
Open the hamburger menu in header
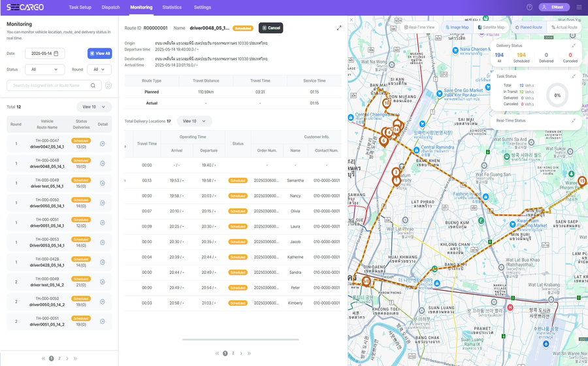[x=579, y=7]
